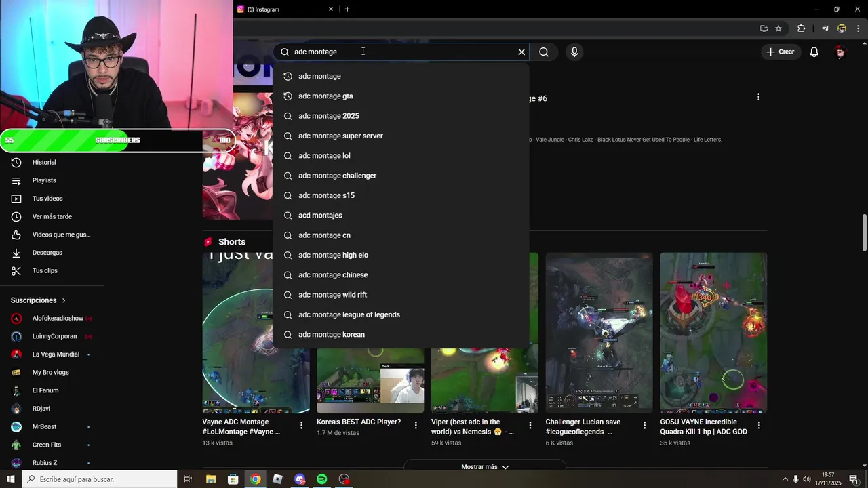Choose suggestion 'adc montage korean'

pyautogui.click(x=401, y=334)
